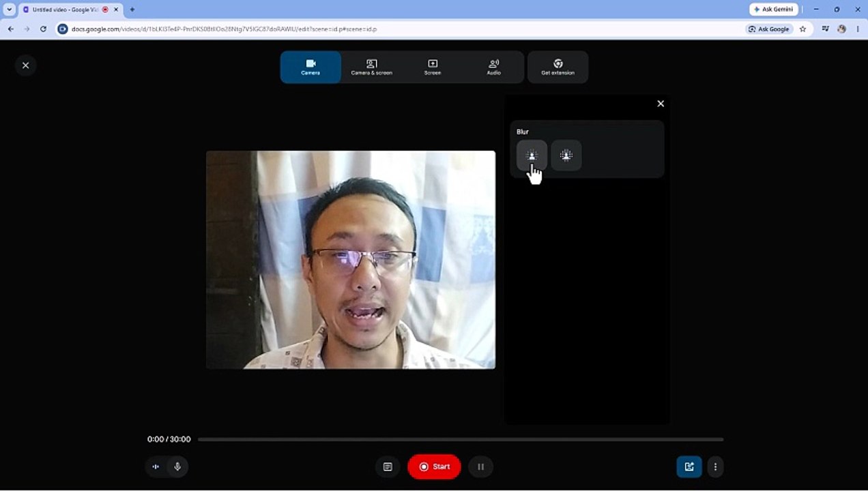Open more options three-dot menu
Screen dimensions: 868x491
(x=715, y=466)
